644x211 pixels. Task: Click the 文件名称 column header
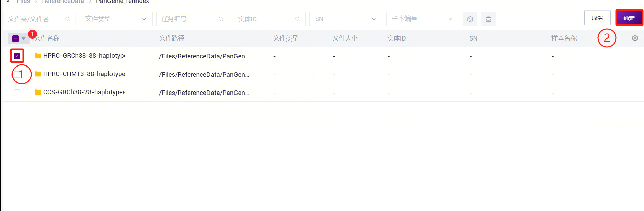[x=47, y=38]
